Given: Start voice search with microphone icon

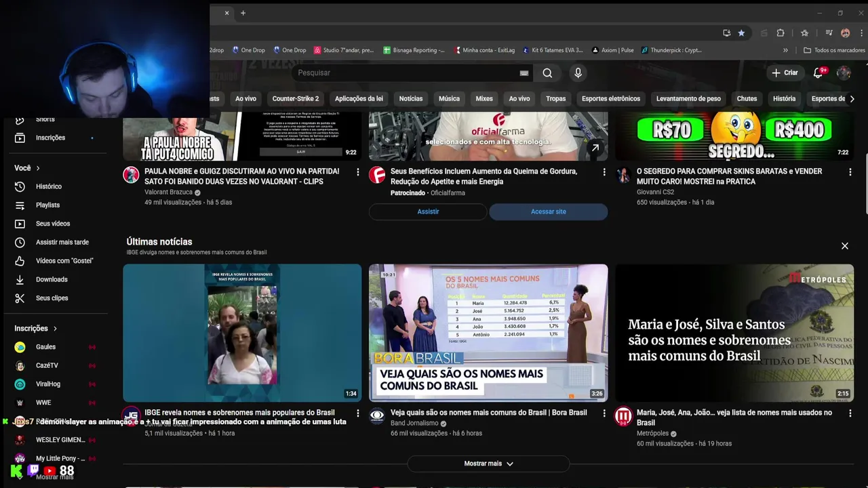Looking at the screenshot, I should click(x=578, y=73).
